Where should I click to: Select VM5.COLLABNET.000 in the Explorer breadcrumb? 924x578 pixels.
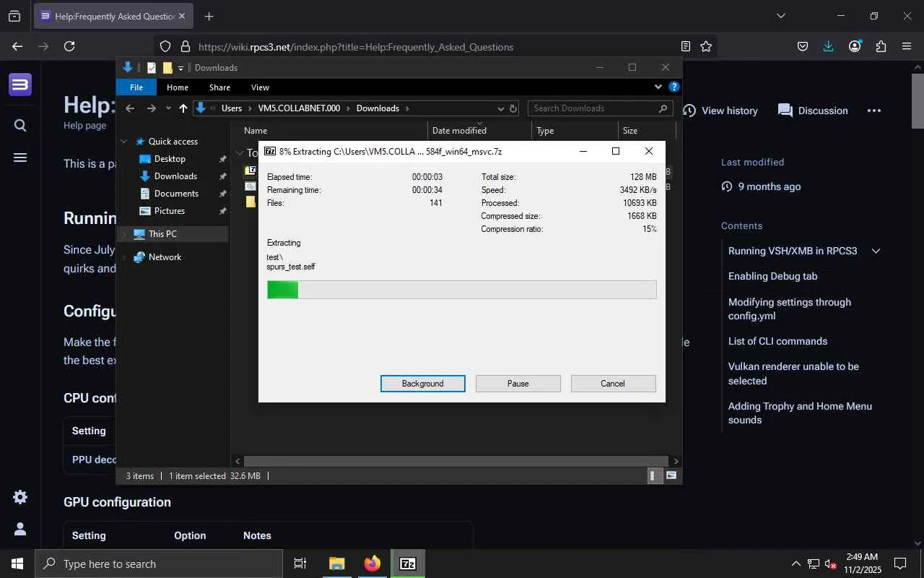[299, 108]
